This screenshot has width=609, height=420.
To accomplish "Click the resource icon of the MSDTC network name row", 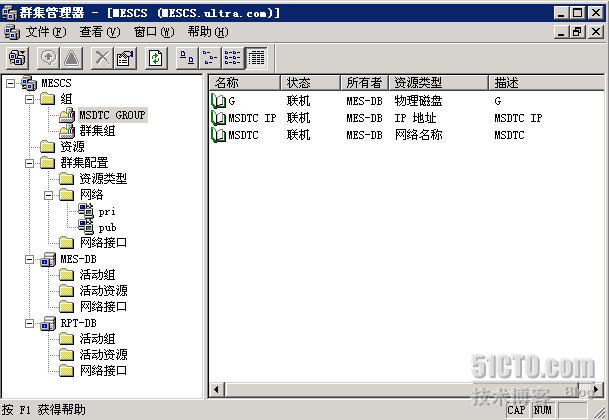I will click(x=218, y=135).
